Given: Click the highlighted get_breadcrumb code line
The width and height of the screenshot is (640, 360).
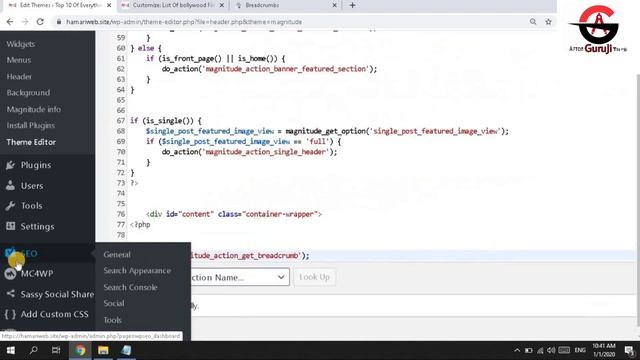Looking at the screenshot, I should (x=250, y=256).
